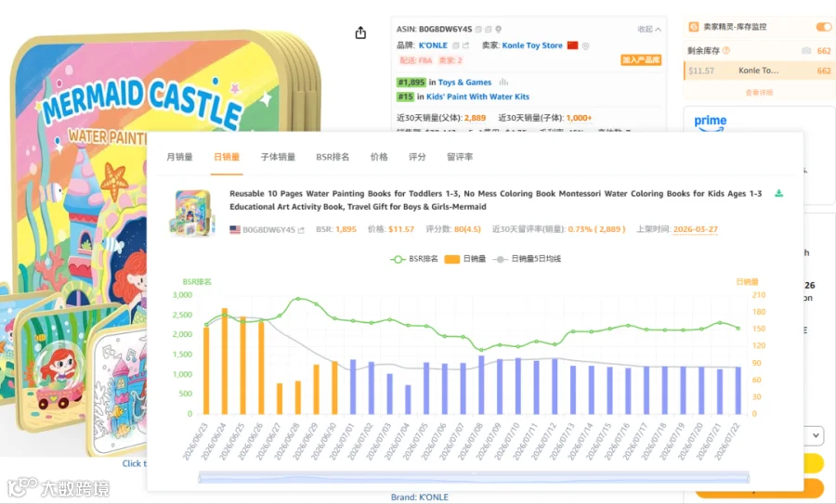Open the 价格 tab
836x504 pixels.
click(x=379, y=157)
